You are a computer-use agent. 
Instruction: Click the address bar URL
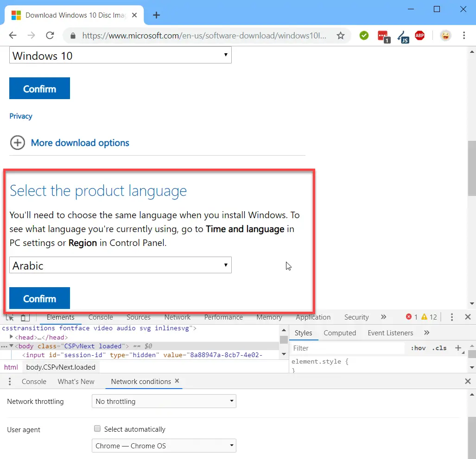coord(204,36)
